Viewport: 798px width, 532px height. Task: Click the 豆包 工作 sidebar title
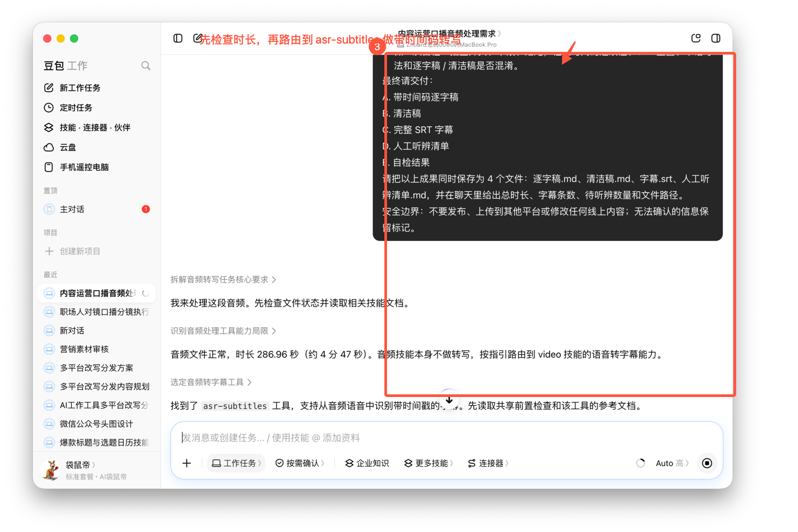(x=66, y=66)
